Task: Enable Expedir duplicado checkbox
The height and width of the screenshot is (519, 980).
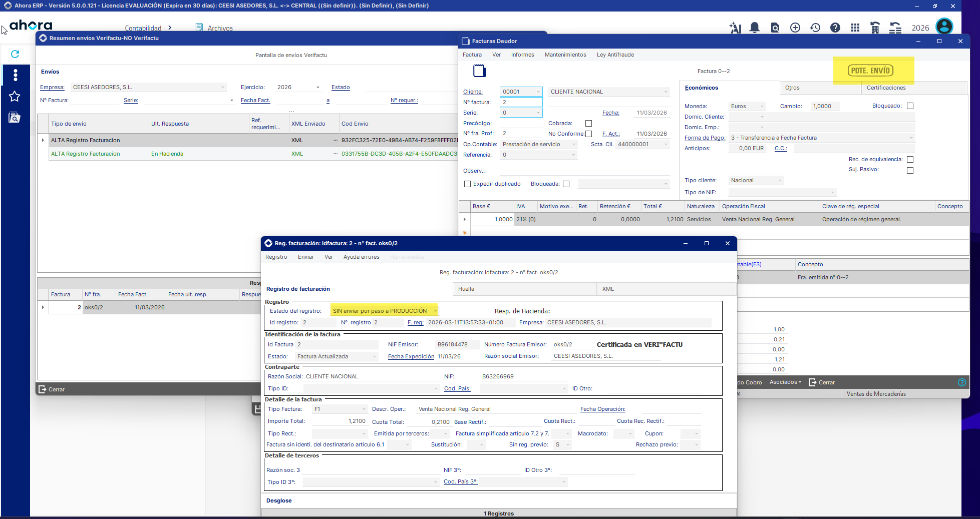Action: [468, 184]
